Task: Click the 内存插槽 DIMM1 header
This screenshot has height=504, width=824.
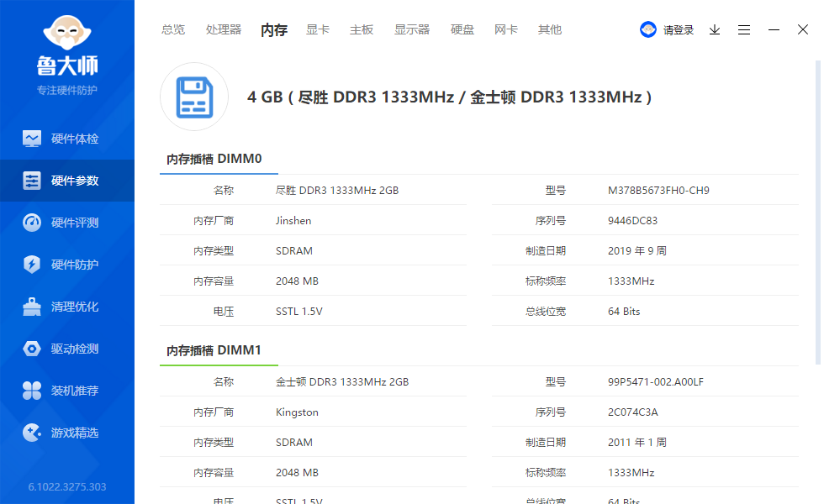Action: click(x=214, y=350)
